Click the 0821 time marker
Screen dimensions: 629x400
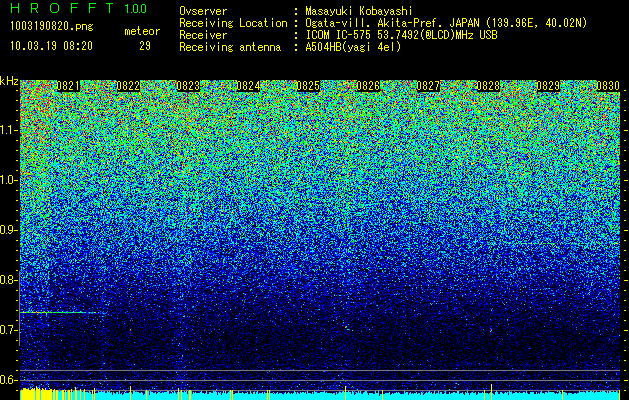pos(68,86)
